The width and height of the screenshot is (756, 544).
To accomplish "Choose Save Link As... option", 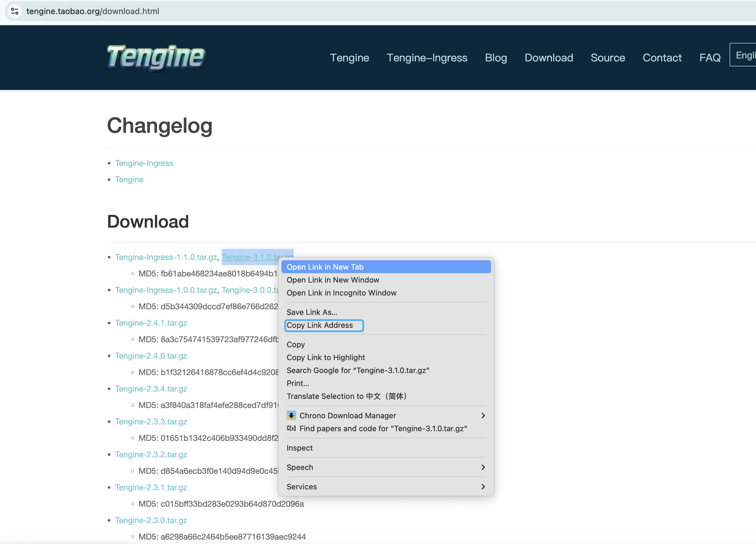I will click(312, 312).
